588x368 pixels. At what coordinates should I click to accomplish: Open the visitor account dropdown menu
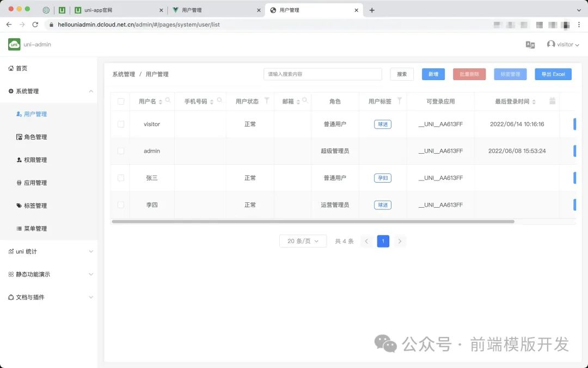[x=563, y=45]
